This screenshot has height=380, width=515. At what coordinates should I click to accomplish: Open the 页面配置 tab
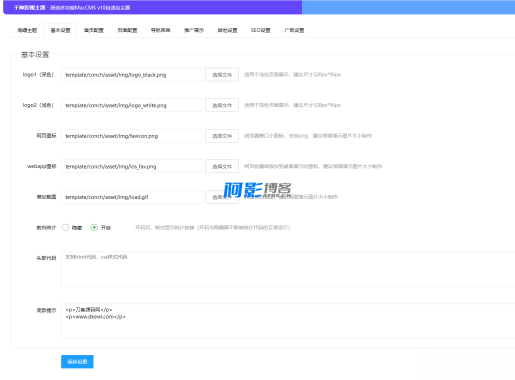coord(127,30)
